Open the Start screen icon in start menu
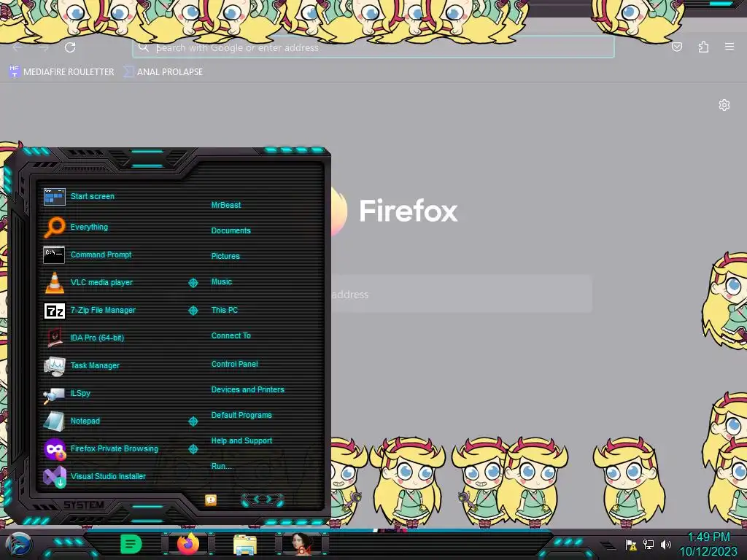The image size is (747, 560). point(54,197)
